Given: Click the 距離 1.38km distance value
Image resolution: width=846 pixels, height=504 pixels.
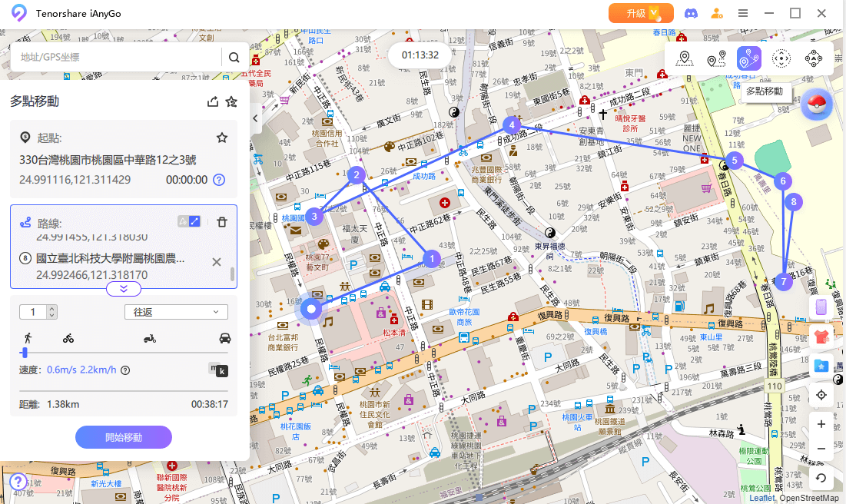Looking at the screenshot, I should point(63,404).
